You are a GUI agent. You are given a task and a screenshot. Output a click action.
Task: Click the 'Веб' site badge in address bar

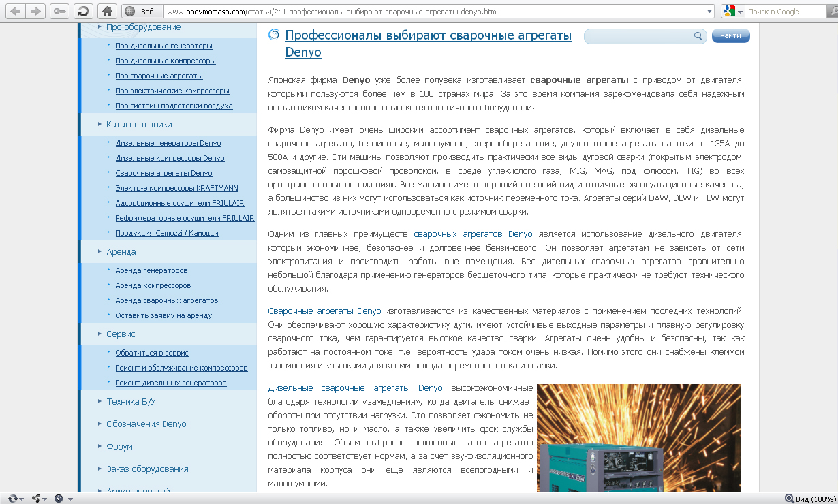coord(142,12)
